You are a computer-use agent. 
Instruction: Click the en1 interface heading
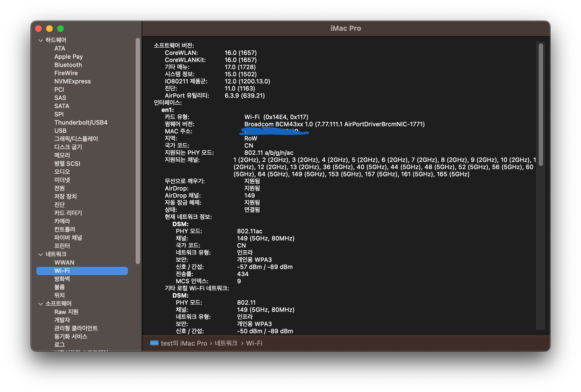[x=167, y=110]
